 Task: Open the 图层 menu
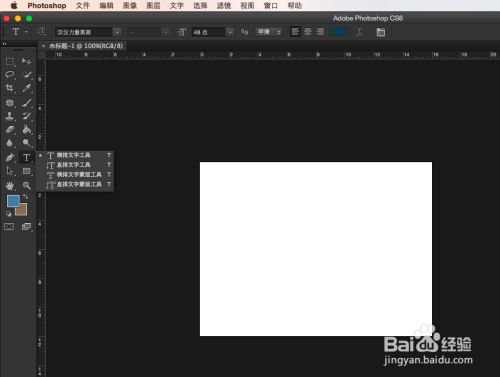tap(153, 6)
